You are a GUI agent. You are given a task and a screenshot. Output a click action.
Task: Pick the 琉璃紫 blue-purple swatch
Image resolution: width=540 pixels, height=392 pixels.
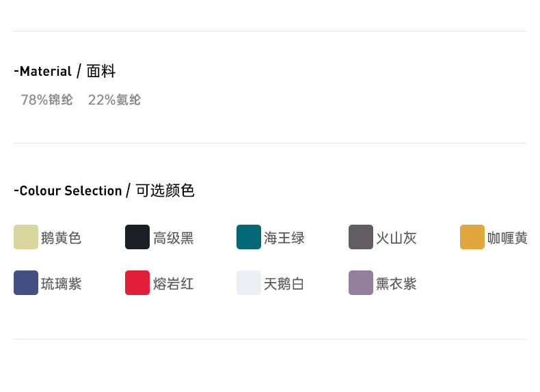[x=26, y=283]
